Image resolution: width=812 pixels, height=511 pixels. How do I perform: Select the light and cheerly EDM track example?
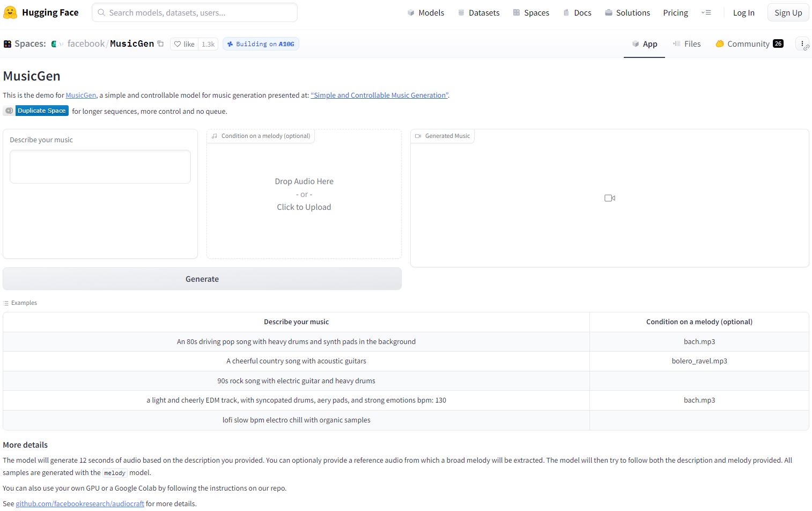[x=296, y=400]
